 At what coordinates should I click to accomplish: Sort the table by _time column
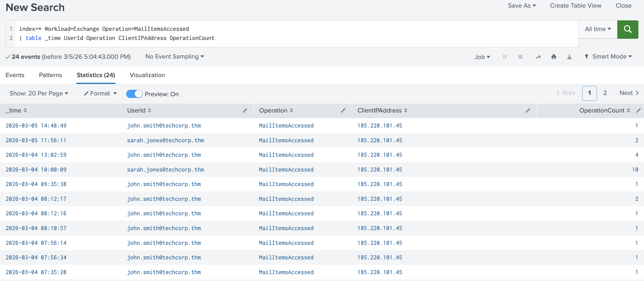[25, 110]
